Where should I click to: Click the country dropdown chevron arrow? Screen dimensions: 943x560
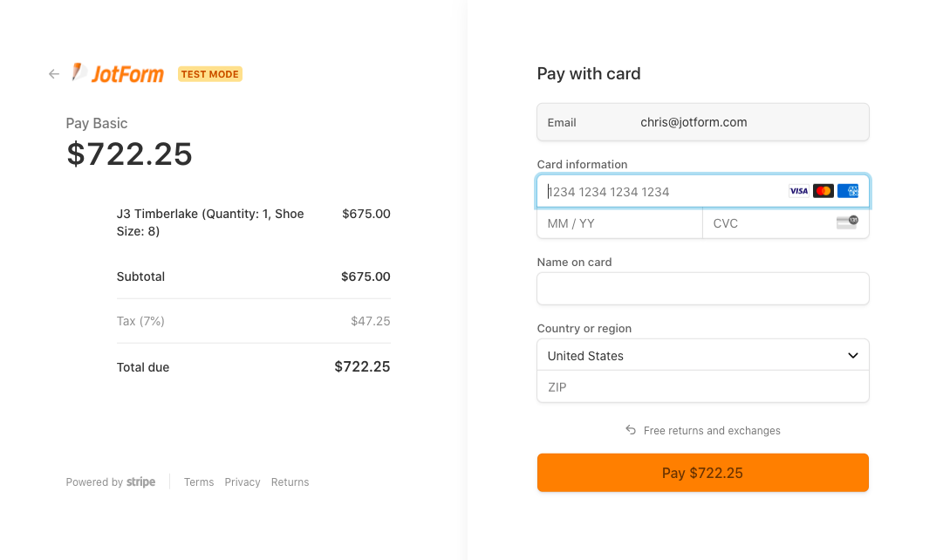853,356
